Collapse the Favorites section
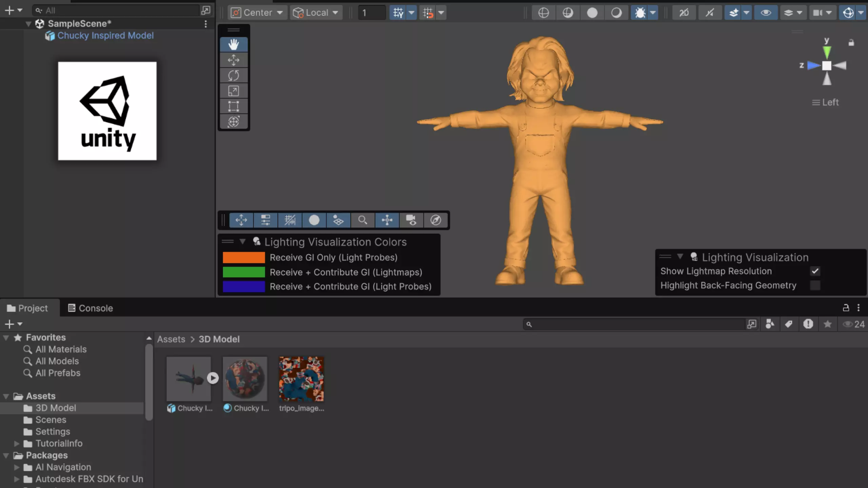Screen dimensions: 868x488 tap(6, 338)
